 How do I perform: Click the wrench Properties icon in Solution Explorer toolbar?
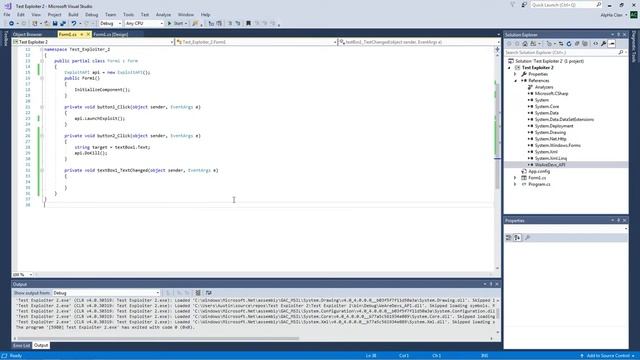click(x=604, y=44)
